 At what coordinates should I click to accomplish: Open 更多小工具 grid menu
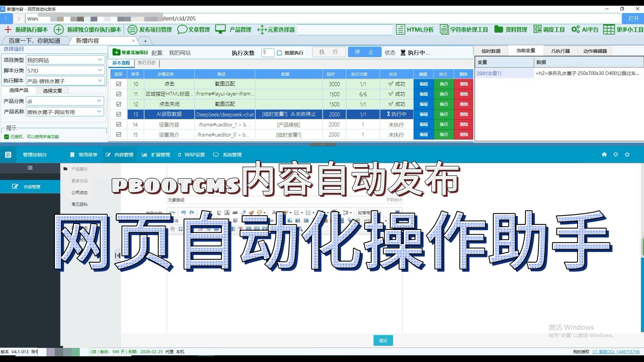(x=623, y=29)
